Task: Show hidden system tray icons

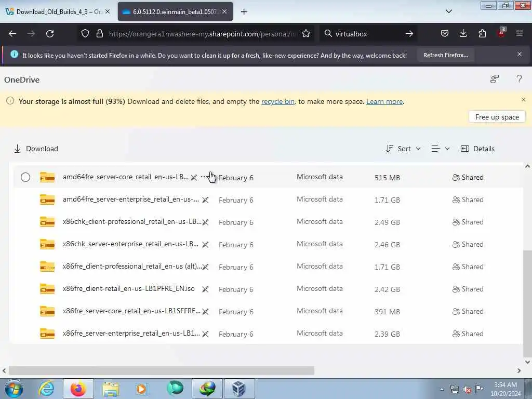Action: point(442,390)
